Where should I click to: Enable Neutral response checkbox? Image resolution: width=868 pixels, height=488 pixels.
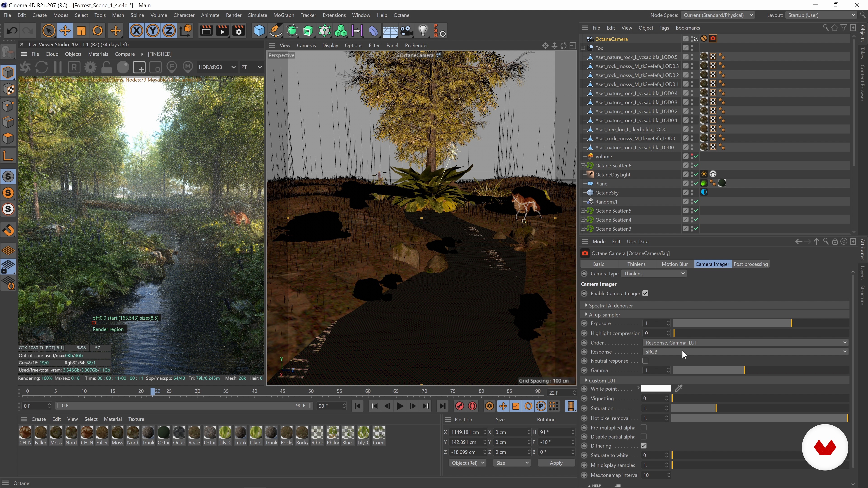(x=645, y=361)
